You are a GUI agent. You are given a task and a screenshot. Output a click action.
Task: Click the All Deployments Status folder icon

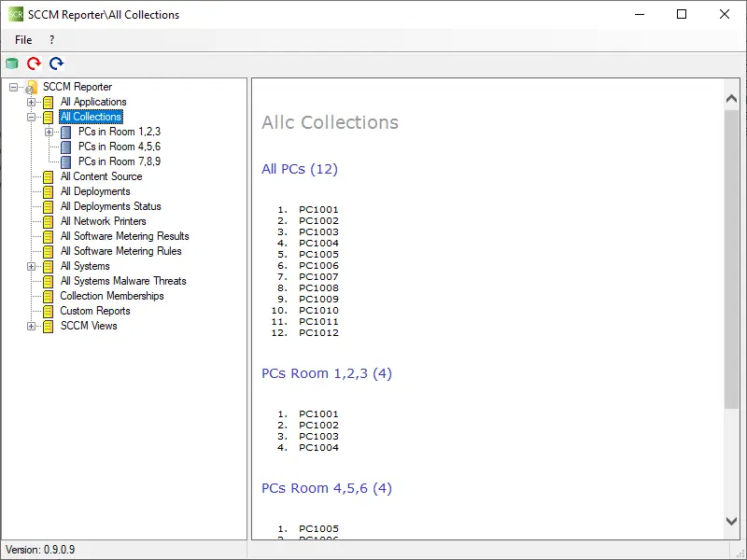[49, 206]
